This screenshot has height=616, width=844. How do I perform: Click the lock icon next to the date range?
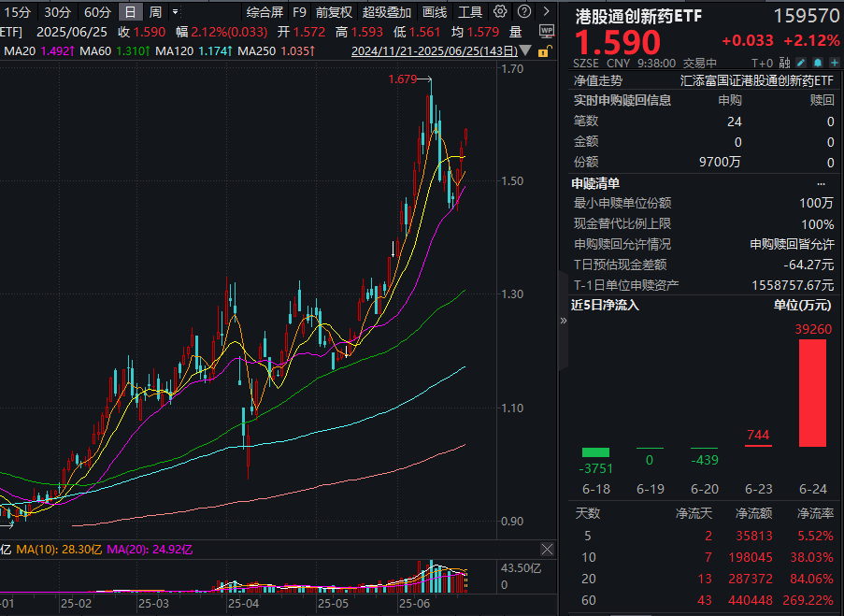click(543, 52)
